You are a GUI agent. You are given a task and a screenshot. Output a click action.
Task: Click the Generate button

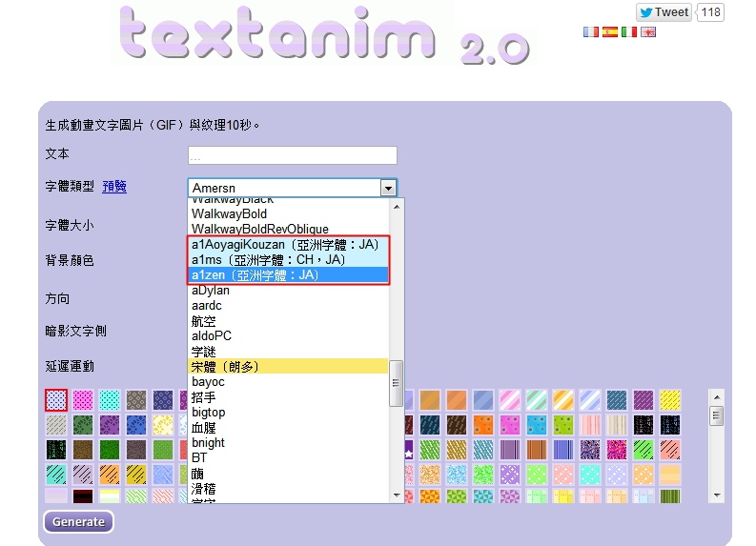click(x=78, y=522)
